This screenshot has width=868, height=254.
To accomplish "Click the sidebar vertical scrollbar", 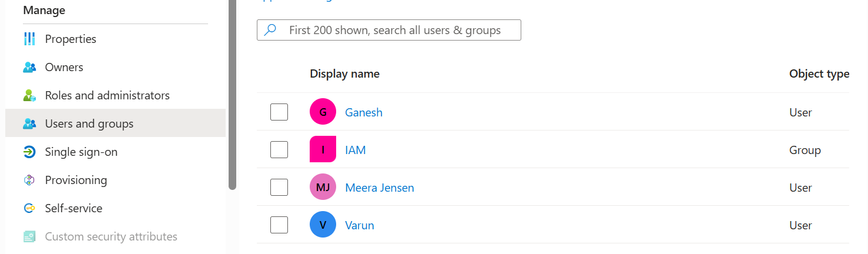I will pyautogui.click(x=232, y=94).
